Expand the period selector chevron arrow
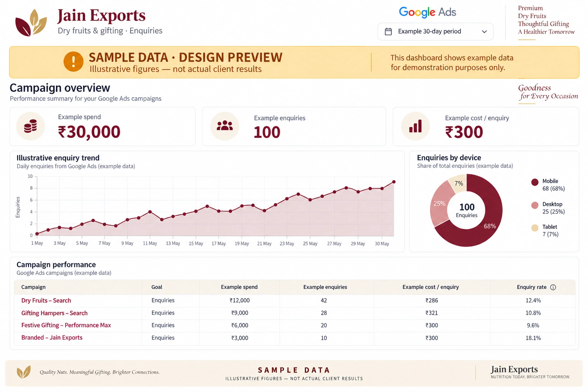 (x=484, y=31)
